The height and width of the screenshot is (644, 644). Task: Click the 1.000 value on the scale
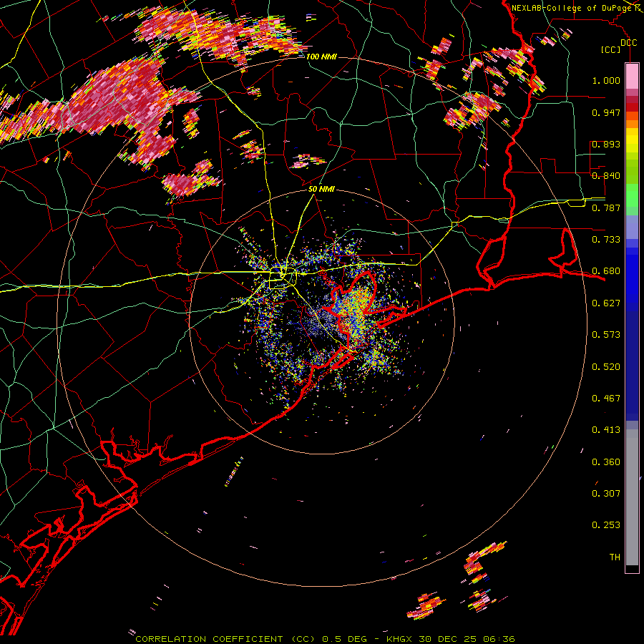[606, 80]
